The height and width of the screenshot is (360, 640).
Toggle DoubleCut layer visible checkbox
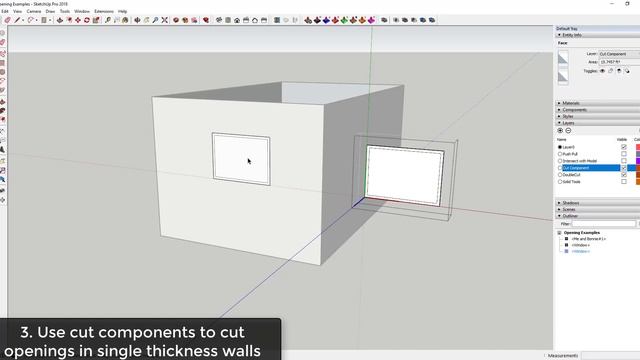[x=624, y=175]
